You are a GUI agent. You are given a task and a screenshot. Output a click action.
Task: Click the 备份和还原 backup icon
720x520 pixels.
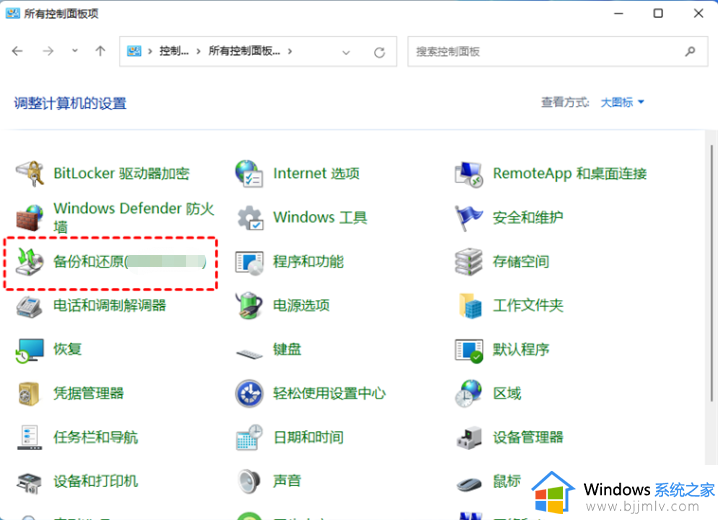point(30,261)
